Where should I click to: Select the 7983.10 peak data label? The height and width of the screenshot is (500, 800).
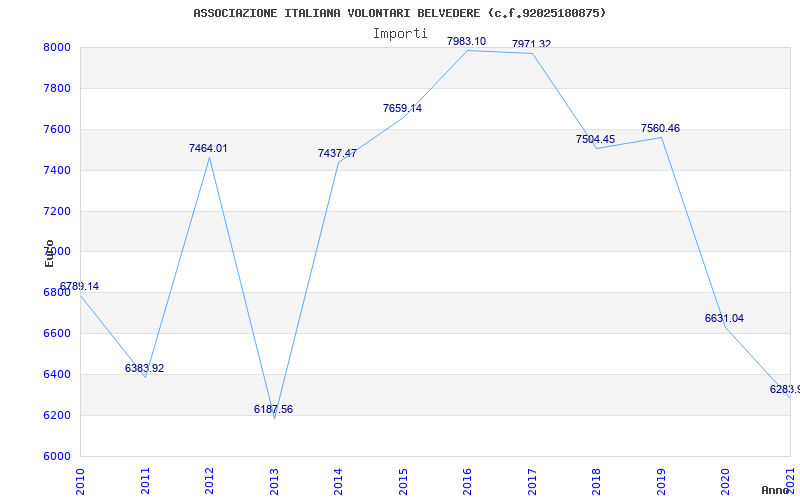[466, 41]
